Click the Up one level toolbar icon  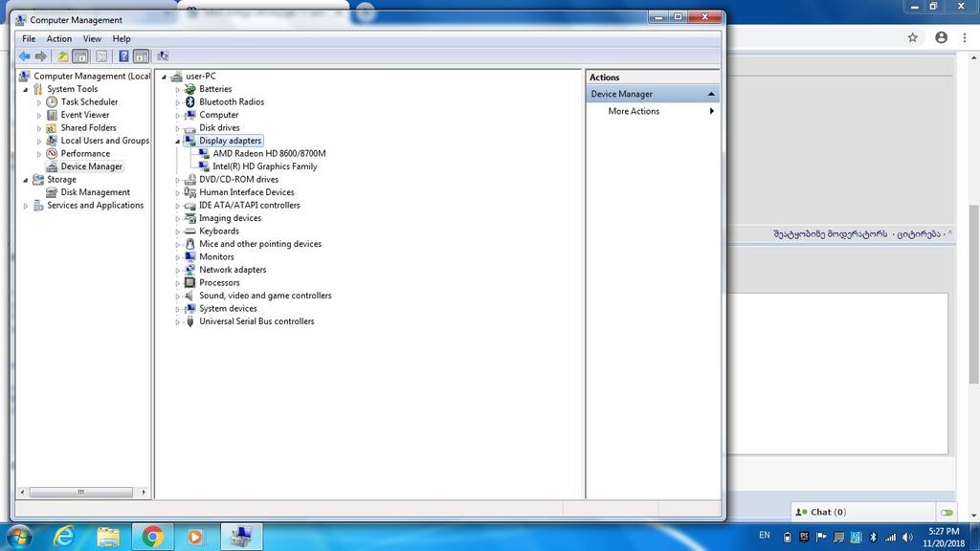point(63,56)
